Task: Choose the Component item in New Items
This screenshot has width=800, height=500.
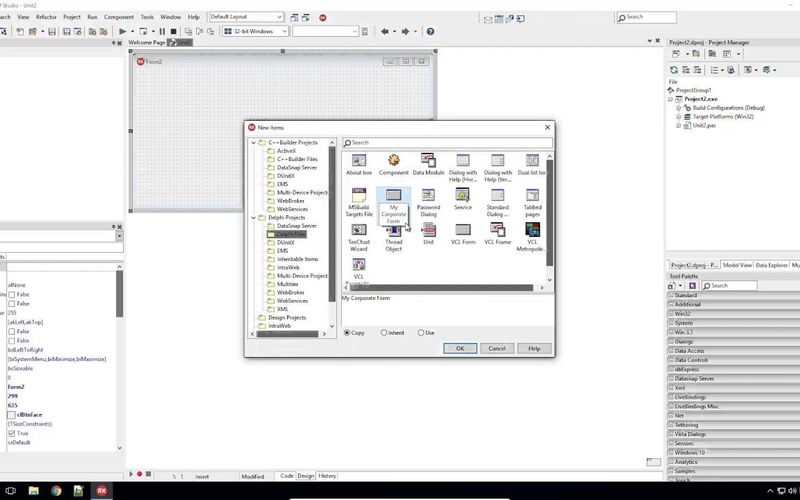Action: (394, 160)
